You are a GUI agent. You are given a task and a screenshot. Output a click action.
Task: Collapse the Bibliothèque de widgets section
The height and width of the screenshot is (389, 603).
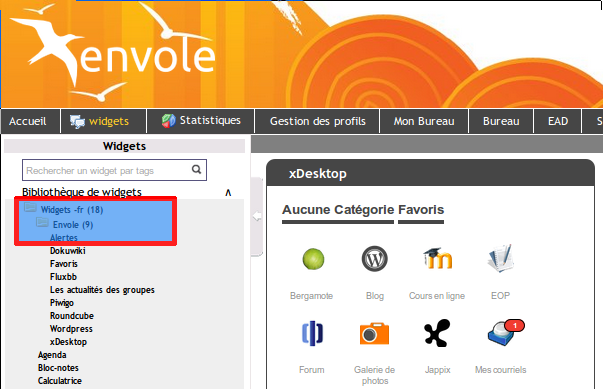(228, 193)
